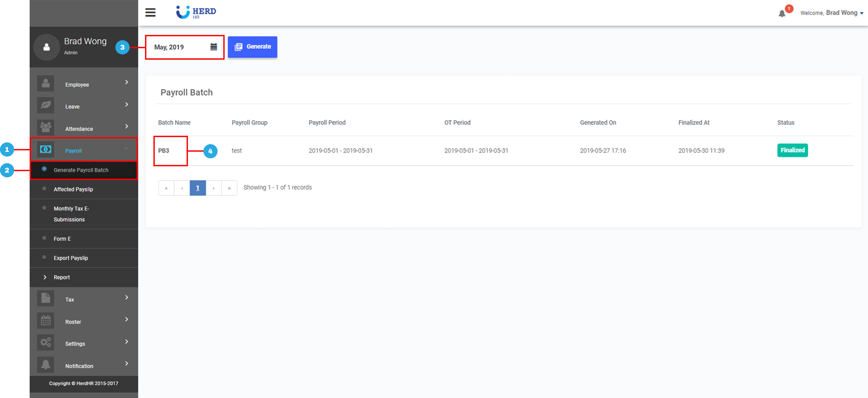Viewport: 868px width, 398px height.
Task: Click the Roster calendar icon
Action: click(x=46, y=321)
